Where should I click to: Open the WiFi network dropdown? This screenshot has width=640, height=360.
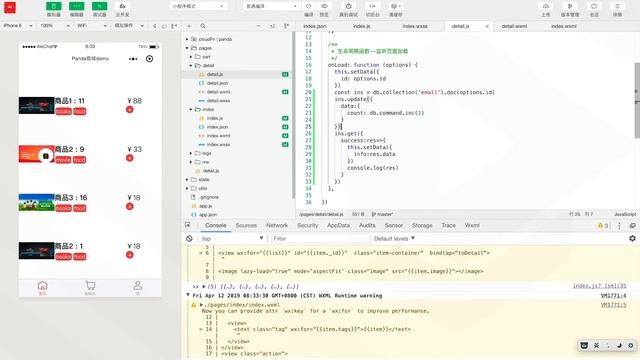click(x=92, y=25)
